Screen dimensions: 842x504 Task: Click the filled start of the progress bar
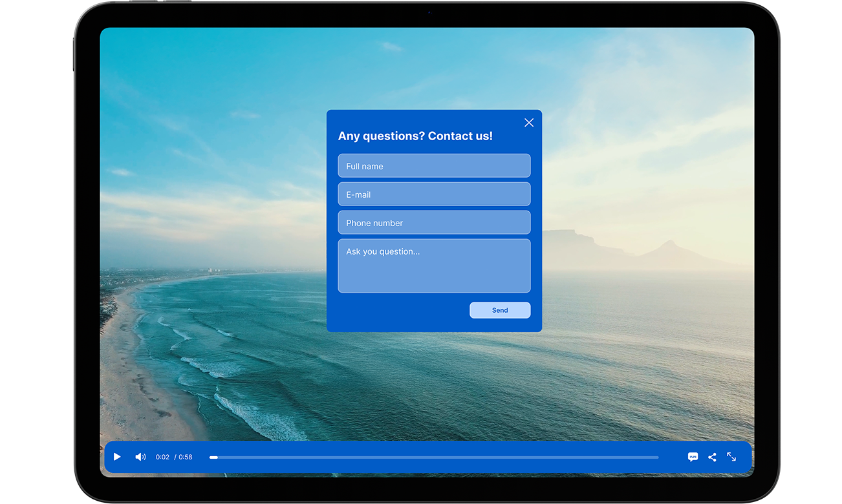point(213,457)
